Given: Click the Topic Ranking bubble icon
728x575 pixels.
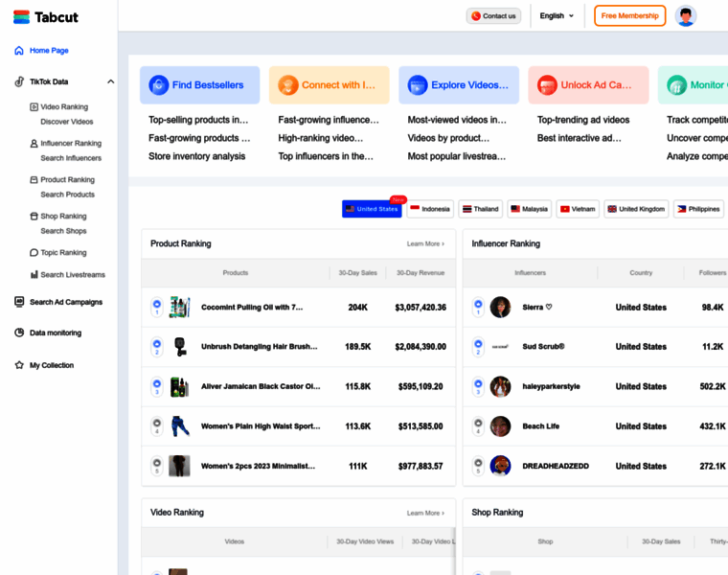Looking at the screenshot, I should point(34,253).
